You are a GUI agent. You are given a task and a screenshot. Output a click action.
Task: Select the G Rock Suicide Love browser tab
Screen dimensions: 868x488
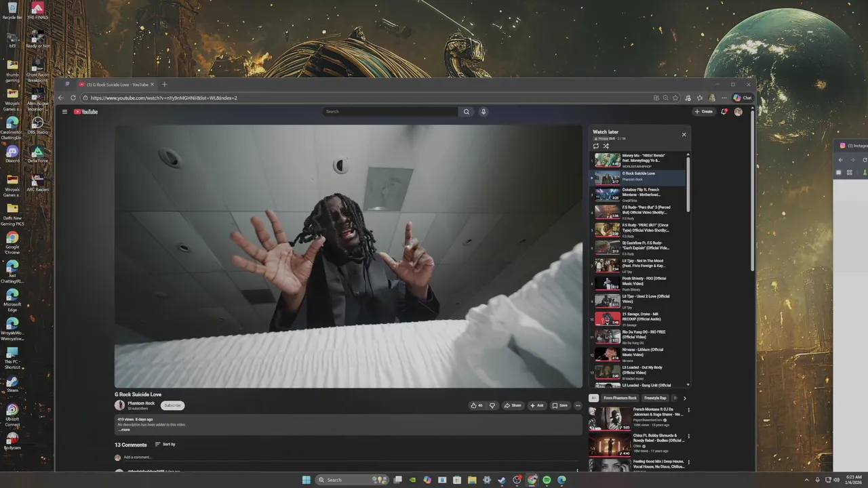click(117, 85)
